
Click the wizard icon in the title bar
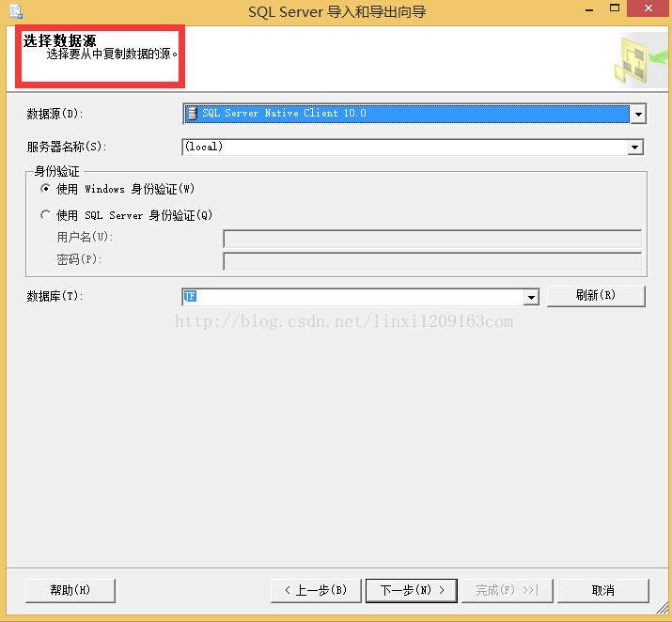[x=16, y=11]
